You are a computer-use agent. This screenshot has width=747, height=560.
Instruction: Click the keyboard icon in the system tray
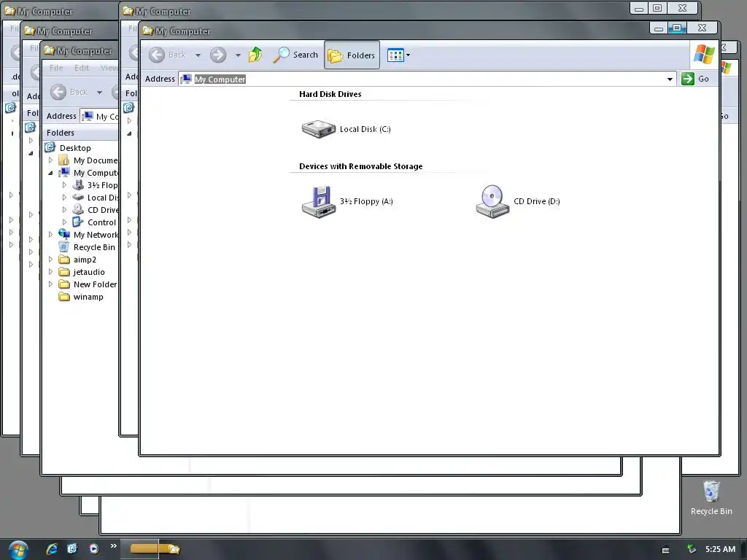tap(665, 550)
